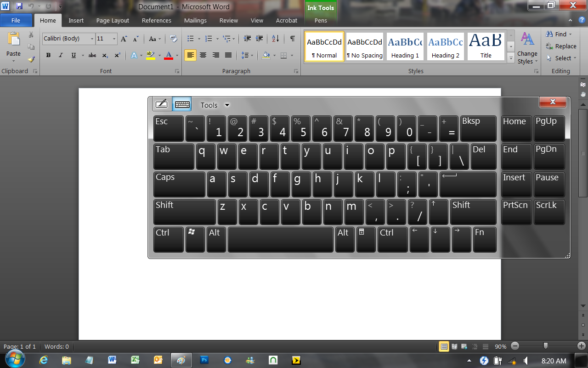Toggle Caps key on on-screen keyboard

pyautogui.click(x=179, y=184)
